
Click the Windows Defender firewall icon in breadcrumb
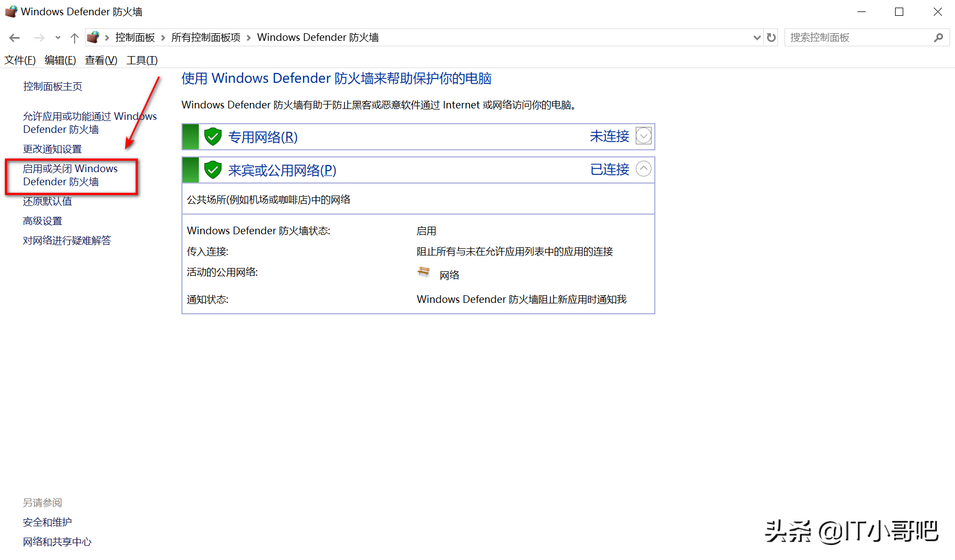click(x=93, y=37)
